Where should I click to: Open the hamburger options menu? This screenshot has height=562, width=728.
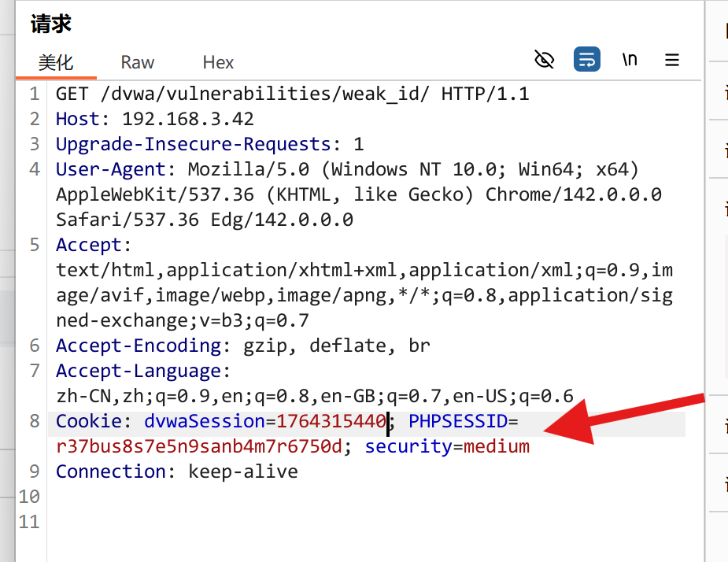tap(672, 60)
